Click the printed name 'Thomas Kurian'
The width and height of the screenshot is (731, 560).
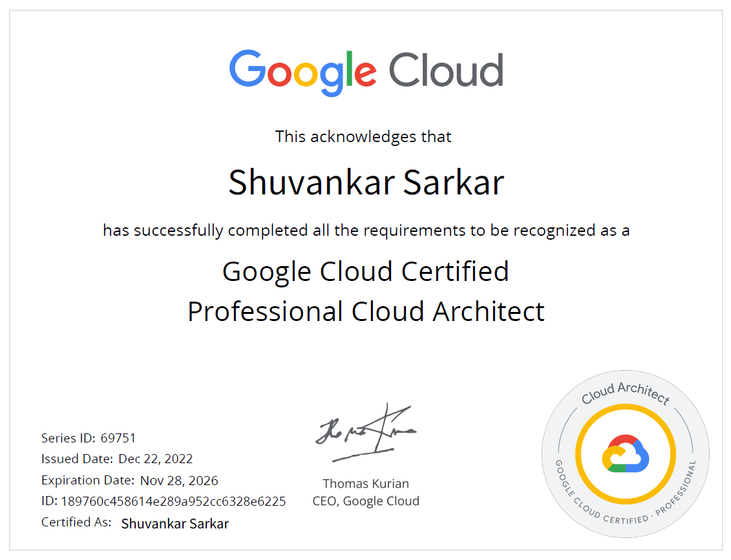pyautogui.click(x=366, y=484)
